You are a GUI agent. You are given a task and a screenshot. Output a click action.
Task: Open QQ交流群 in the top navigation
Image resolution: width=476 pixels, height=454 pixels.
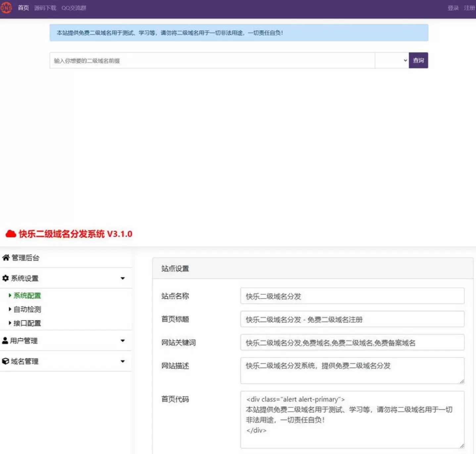click(x=73, y=8)
